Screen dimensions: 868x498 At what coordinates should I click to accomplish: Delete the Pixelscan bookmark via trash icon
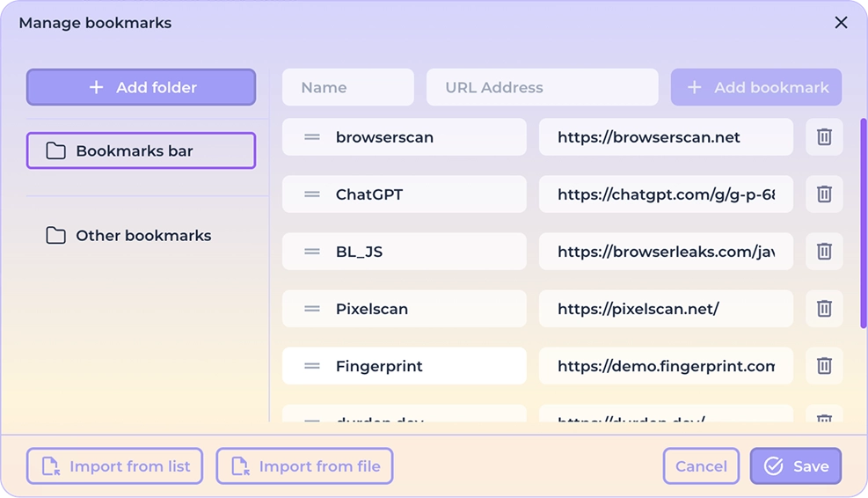[824, 309]
